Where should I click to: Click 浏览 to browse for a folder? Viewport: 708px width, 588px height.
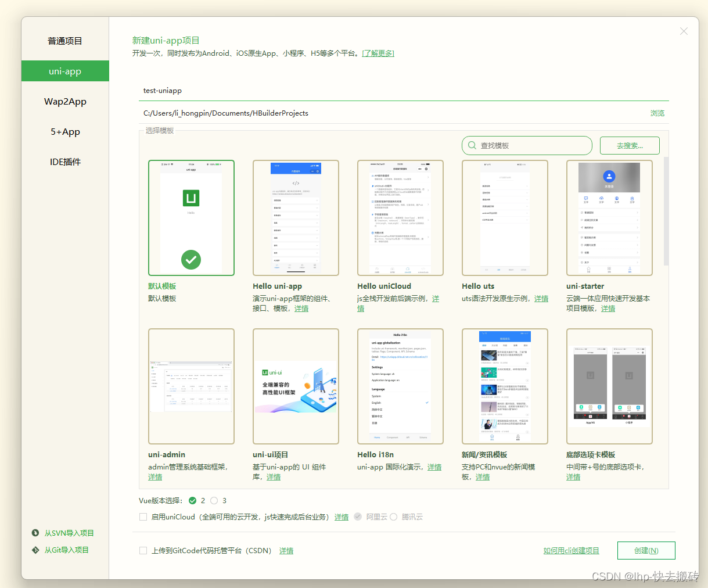tap(657, 113)
